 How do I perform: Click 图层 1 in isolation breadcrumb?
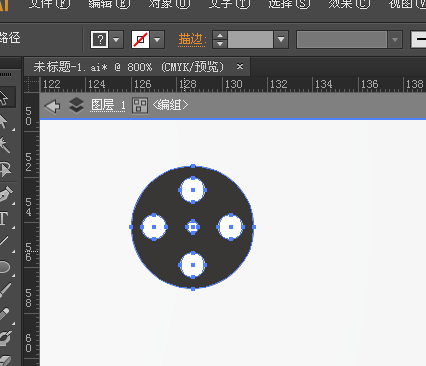(x=108, y=106)
